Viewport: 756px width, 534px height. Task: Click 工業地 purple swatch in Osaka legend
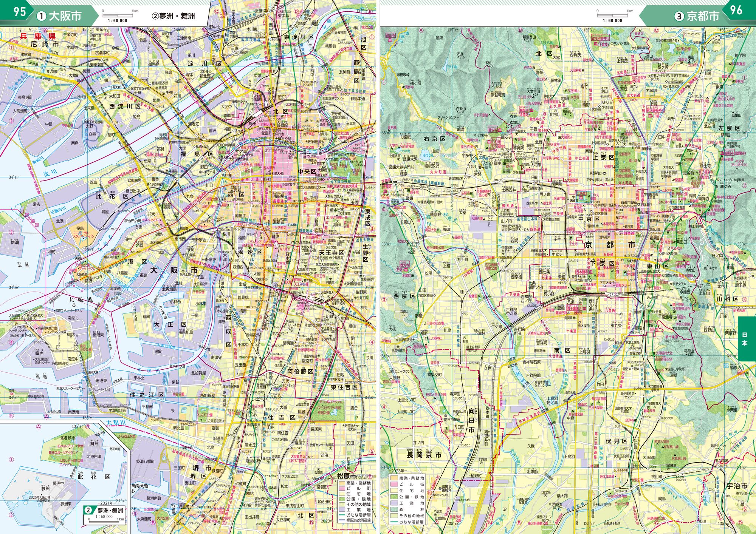pos(342,509)
